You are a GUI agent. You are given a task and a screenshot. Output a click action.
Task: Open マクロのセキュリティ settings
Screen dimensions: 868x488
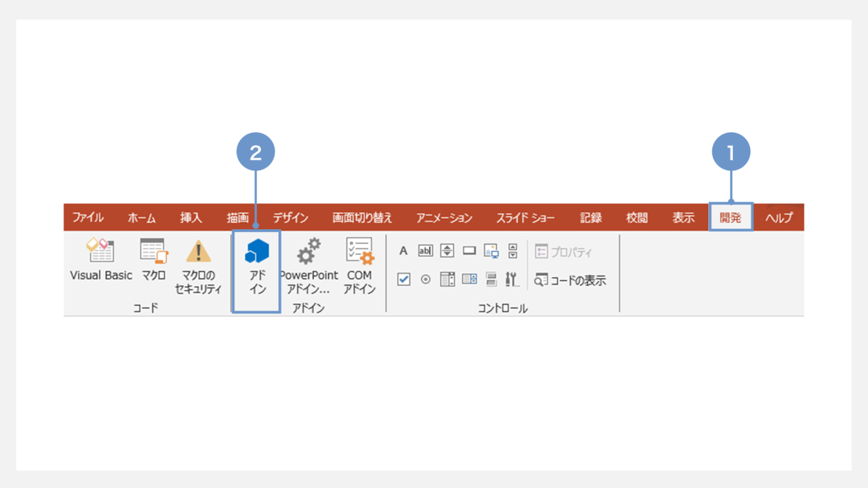click(x=199, y=266)
